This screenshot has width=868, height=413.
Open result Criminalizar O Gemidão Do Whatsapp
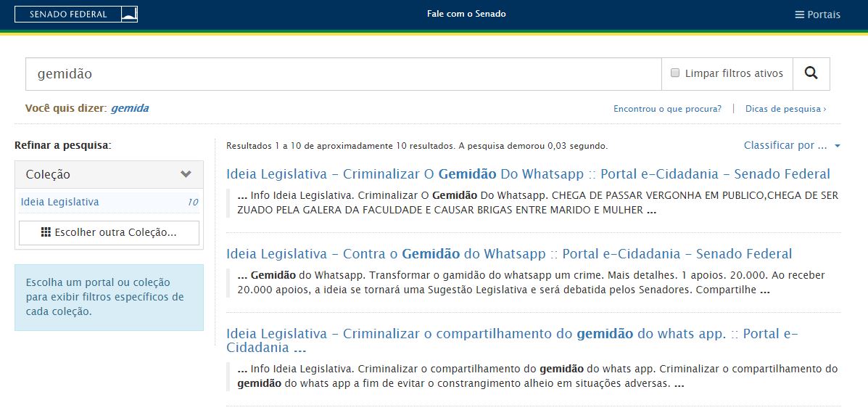point(528,174)
